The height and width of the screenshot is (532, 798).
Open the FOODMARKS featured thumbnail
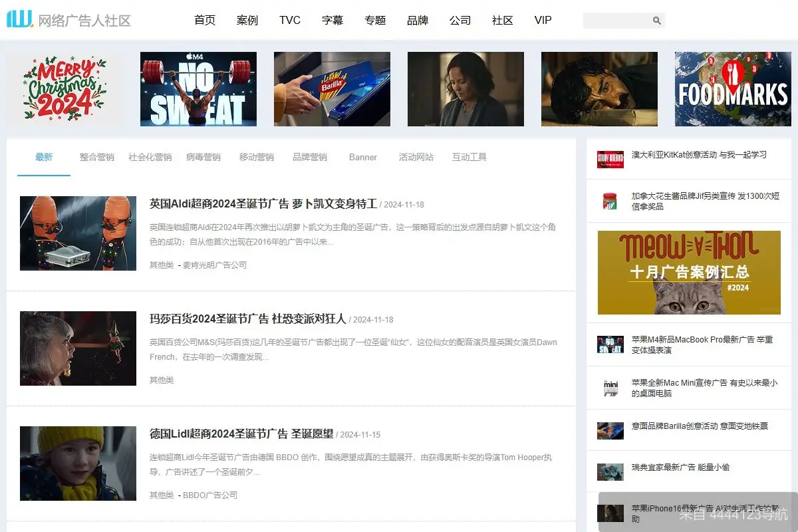[x=732, y=88]
